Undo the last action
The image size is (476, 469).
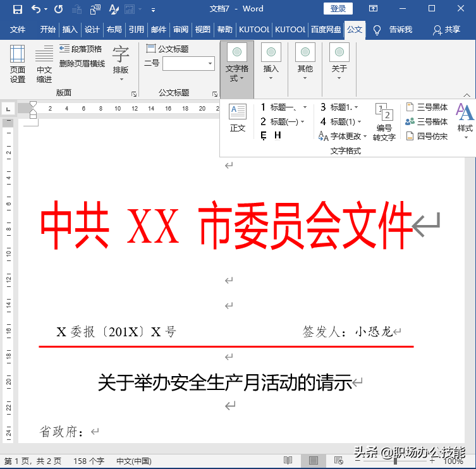point(36,9)
